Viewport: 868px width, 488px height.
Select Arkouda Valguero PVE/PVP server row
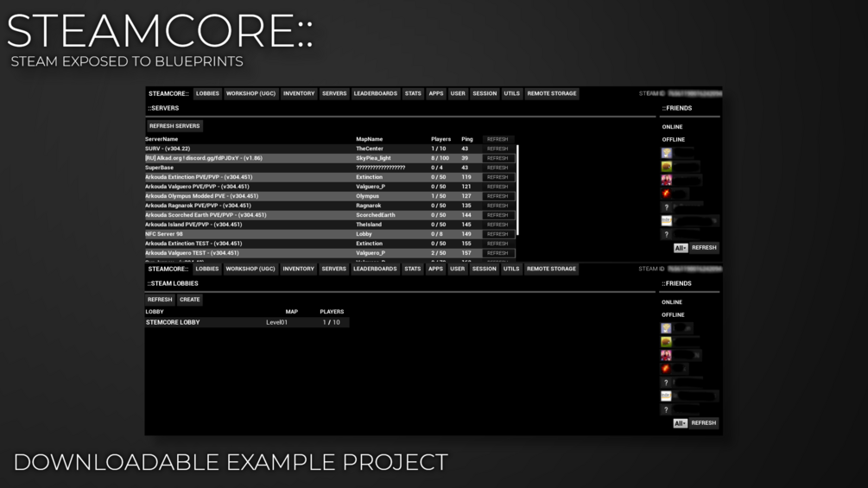point(330,187)
